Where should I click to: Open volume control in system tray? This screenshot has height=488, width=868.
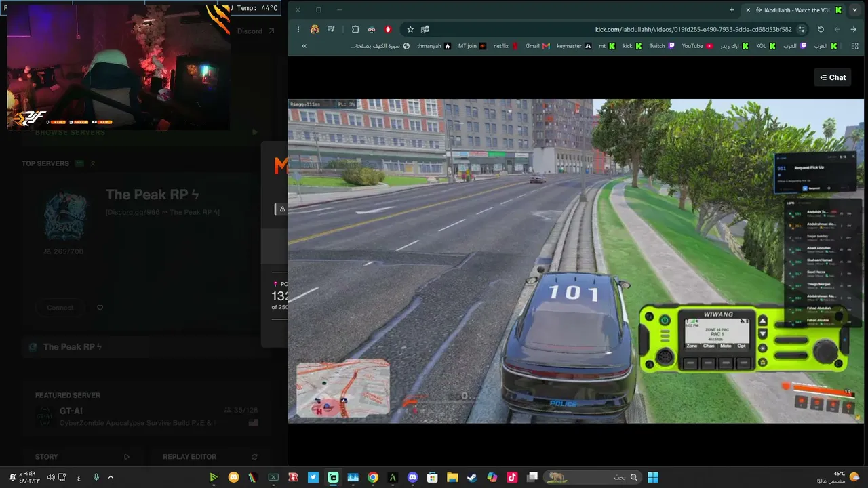pos(50,477)
